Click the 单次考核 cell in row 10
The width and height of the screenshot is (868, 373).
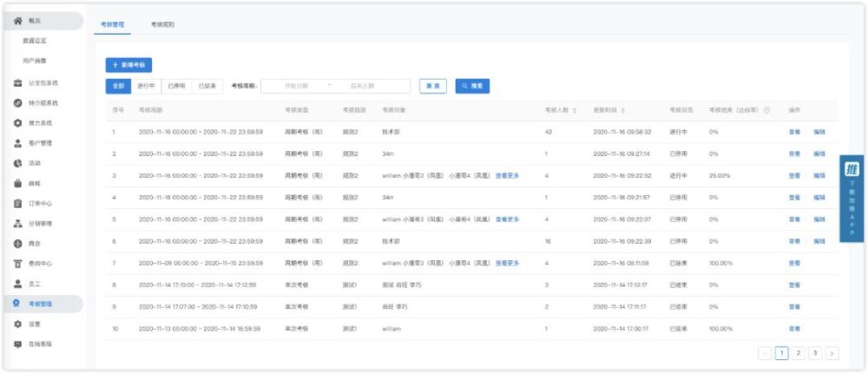point(296,329)
